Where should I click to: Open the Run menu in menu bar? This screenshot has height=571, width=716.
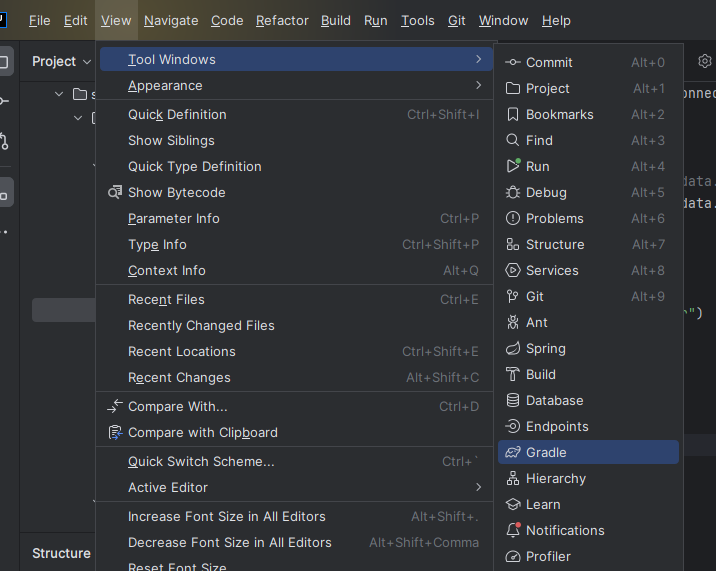pyautogui.click(x=375, y=21)
